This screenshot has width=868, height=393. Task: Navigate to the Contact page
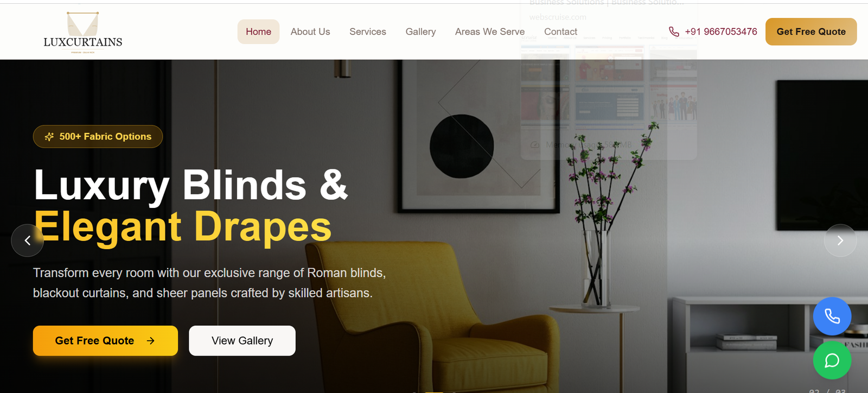click(560, 32)
